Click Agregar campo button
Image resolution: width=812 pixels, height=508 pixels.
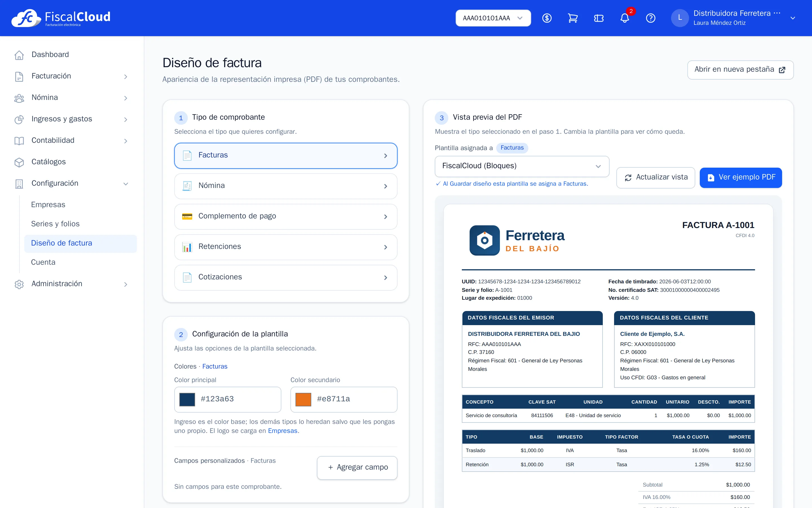coord(357,467)
